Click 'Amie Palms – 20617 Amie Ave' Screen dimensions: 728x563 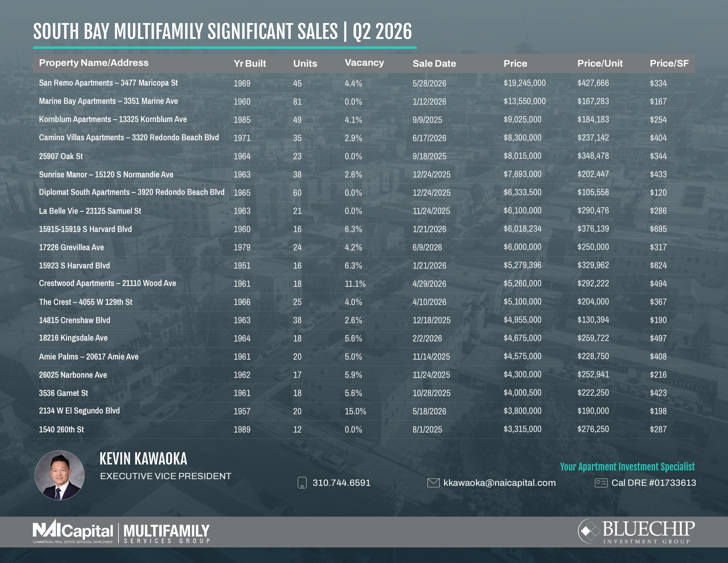click(89, 357)
